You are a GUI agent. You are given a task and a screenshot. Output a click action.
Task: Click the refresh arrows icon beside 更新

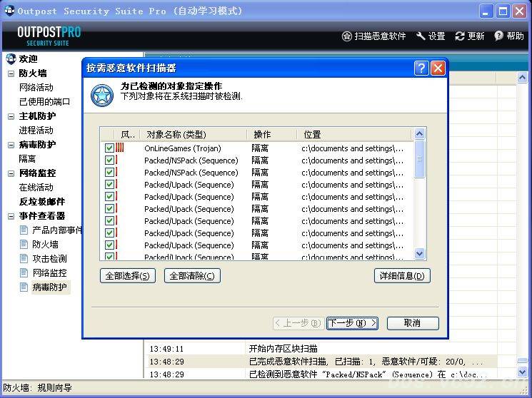(x=460, y=36)
